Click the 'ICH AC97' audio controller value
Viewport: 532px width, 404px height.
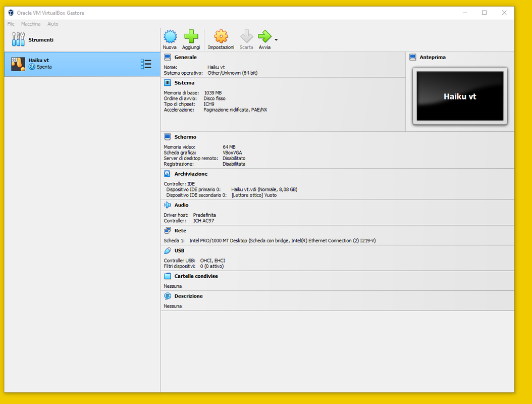pos(203,221)
